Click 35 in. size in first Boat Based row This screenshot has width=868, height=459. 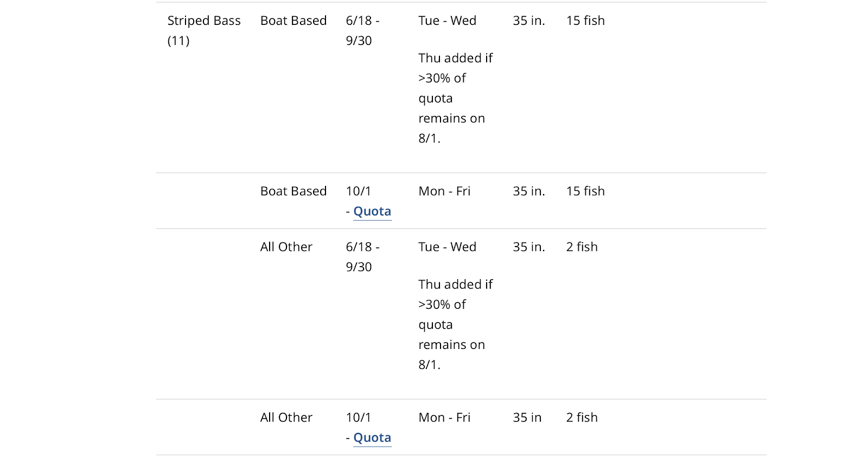point(529,21)
